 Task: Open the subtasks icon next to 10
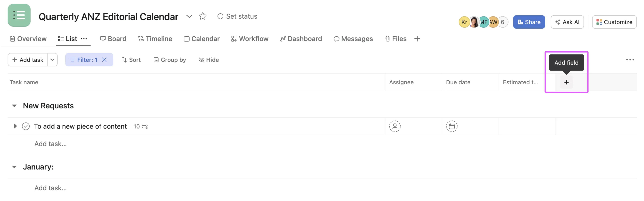(x=145, y=127)
